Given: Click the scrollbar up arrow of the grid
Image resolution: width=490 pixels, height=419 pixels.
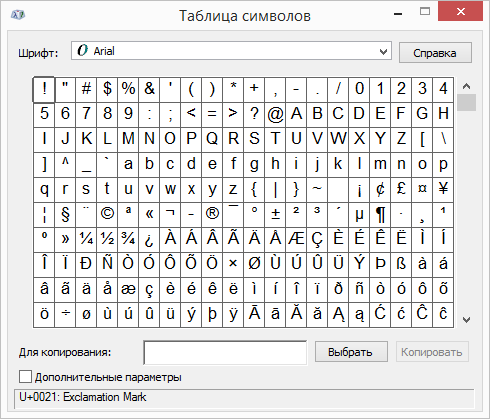Looking at the screenshot, I should point(466,86).
